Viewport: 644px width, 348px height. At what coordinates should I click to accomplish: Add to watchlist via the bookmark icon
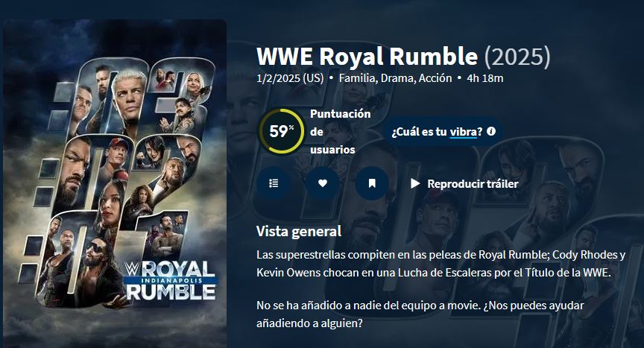pos(372,183)
